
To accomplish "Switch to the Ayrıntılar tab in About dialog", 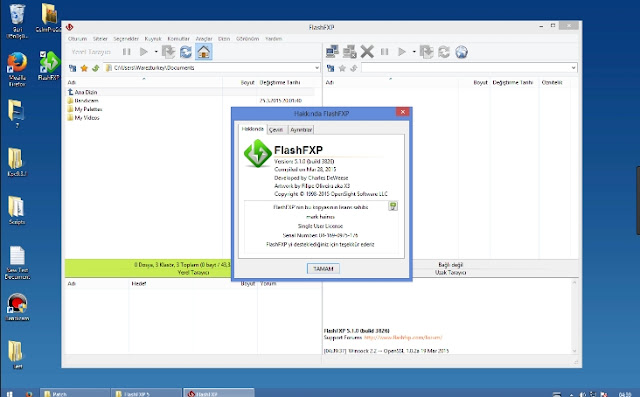I will point(301,130).
